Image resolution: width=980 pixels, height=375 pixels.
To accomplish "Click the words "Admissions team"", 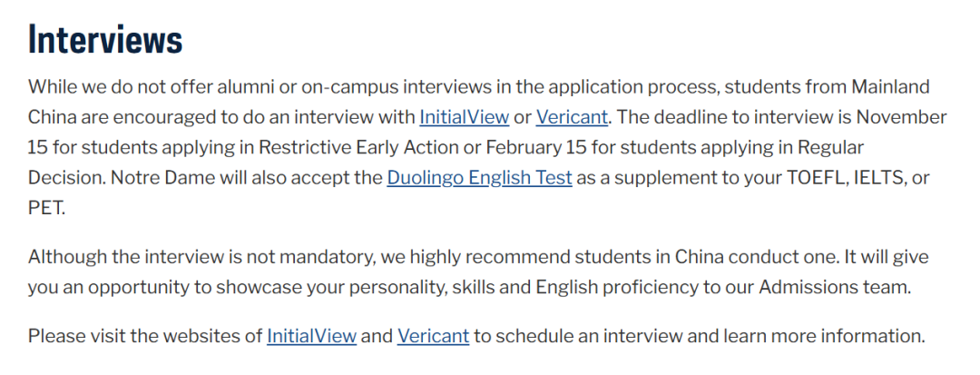I will click(x=835, y=288).
